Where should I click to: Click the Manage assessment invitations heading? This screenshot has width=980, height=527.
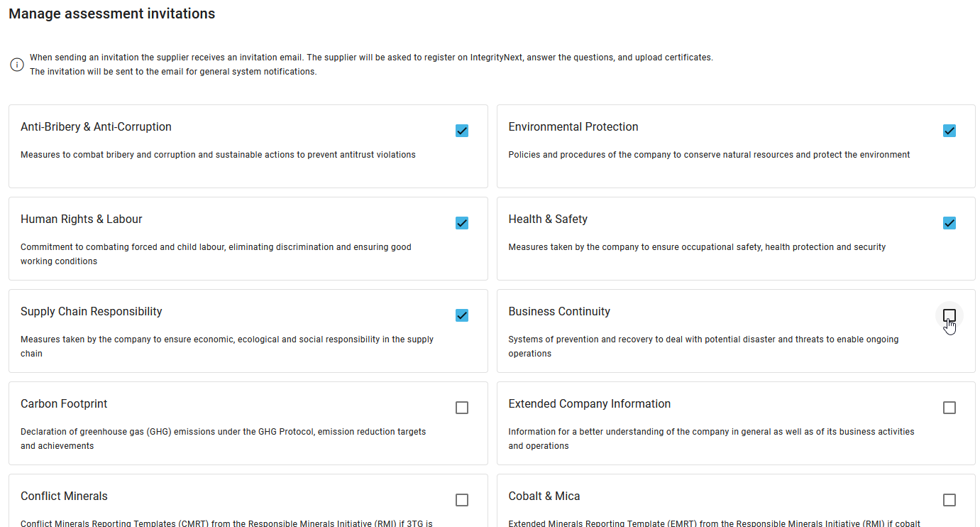coord(111,13)
